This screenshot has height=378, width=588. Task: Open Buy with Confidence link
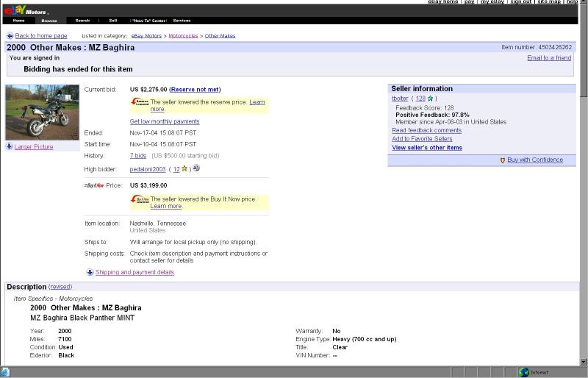[x=535, y=160]
